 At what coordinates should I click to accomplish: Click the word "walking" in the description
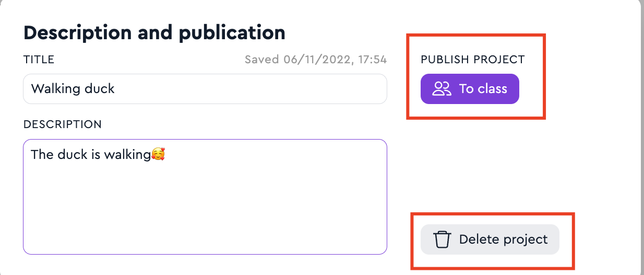point(127,155)
